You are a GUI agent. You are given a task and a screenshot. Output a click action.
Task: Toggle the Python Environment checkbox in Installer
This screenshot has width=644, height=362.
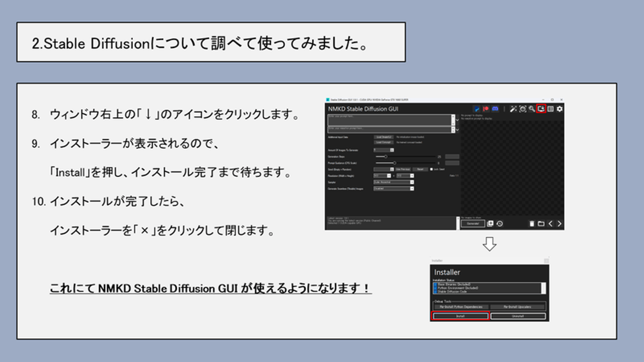tap(435, 288)
